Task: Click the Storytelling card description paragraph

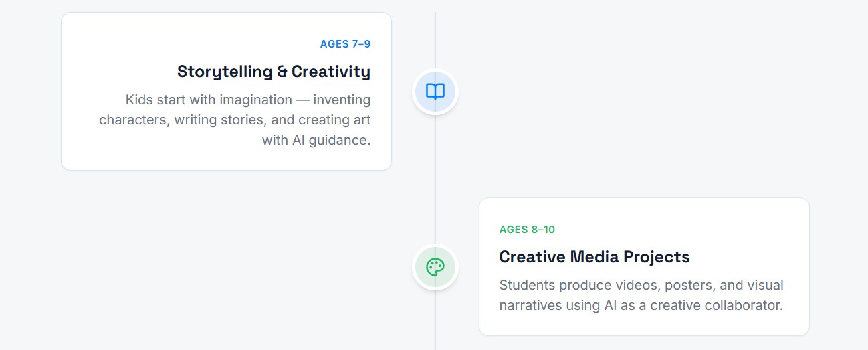Action: (235, 120)
